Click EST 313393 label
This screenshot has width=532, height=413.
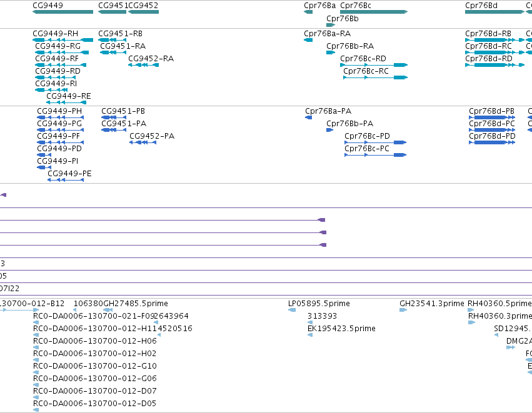pos(322,316)
